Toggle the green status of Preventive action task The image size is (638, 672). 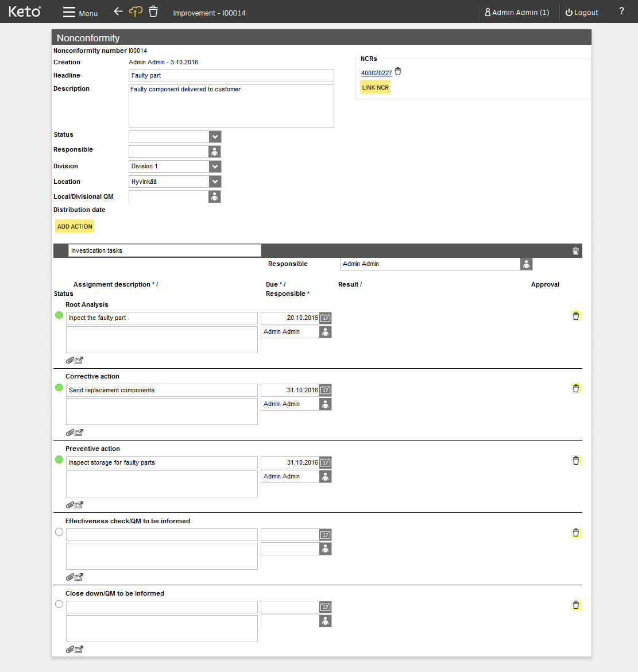point(59,460)
